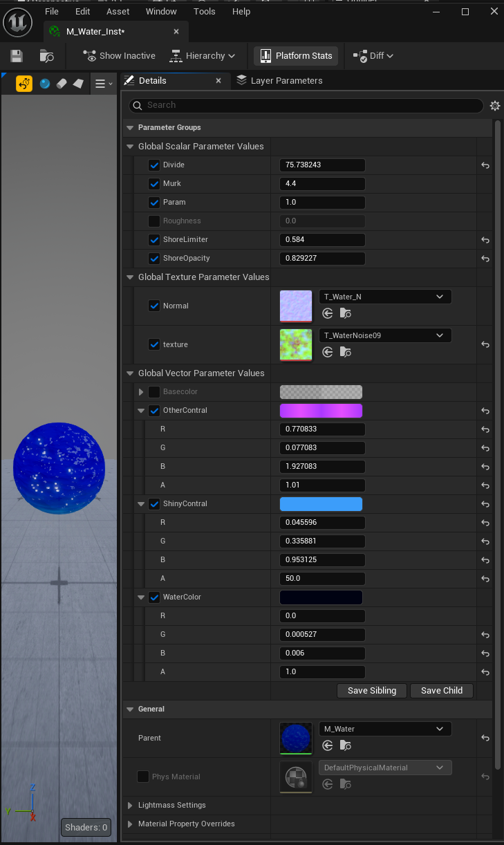Enable the Roughness parameter override
504x845 pixels.
tap(154, 221)
